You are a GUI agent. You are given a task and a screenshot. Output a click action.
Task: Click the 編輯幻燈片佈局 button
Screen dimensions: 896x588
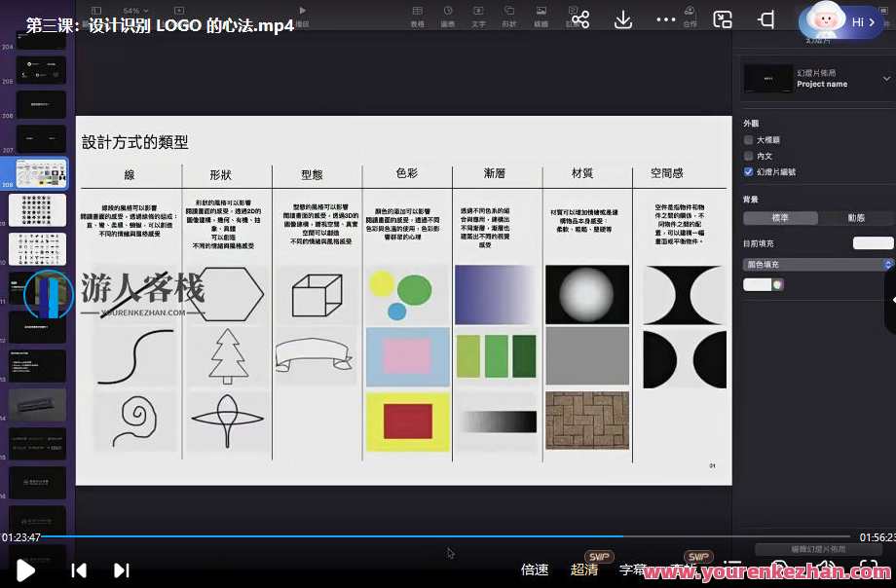[818, 550]
